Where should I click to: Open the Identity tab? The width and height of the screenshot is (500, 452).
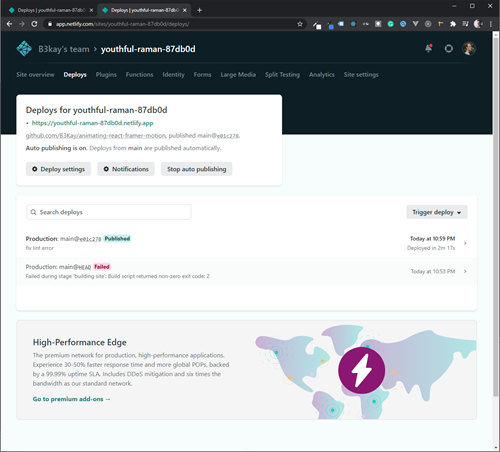click(173, 75)
